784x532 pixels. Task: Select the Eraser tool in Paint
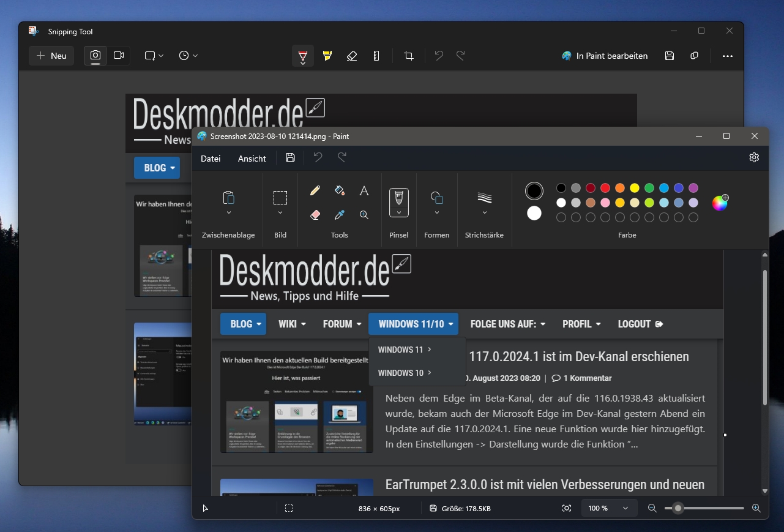pyautogui.click(x=315, y=215)
